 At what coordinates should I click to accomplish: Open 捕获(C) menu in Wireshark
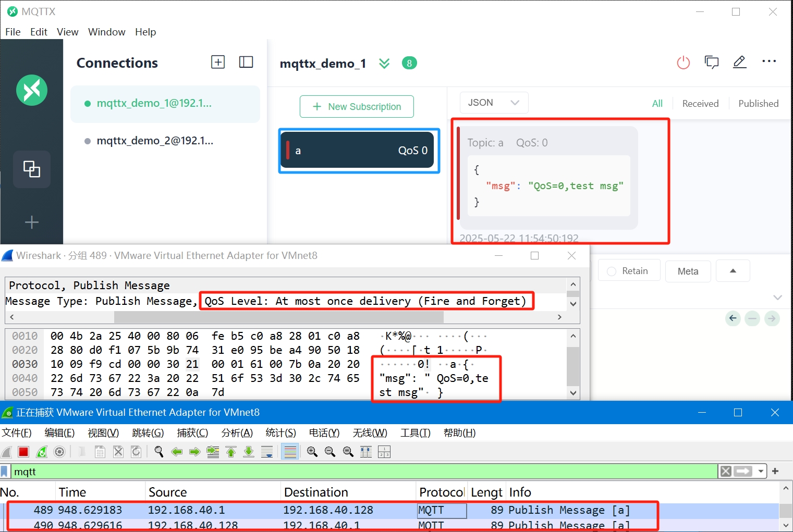[192, 432]
